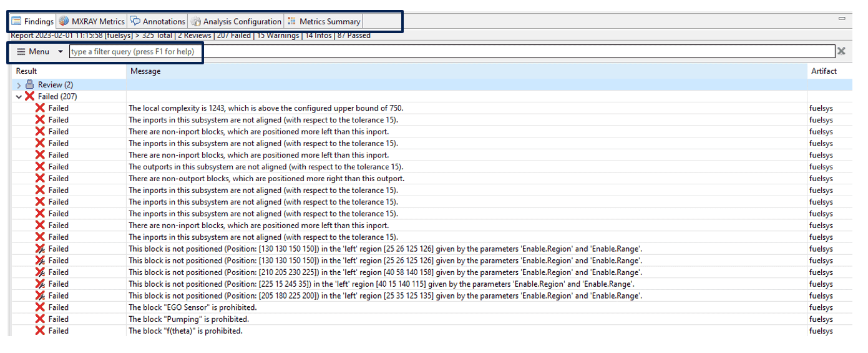Image resolution: width=868 pixels, height=353 pixels.
Task: Switch to Analysis Configuration tab
Action: pyautogui.click(x=237, y=21)
